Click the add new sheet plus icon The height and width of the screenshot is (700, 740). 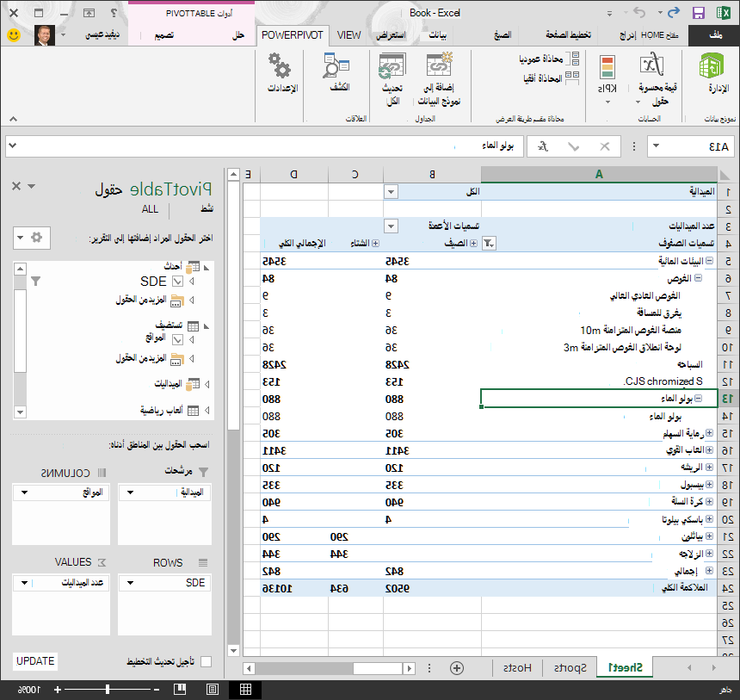pos(457,668)
